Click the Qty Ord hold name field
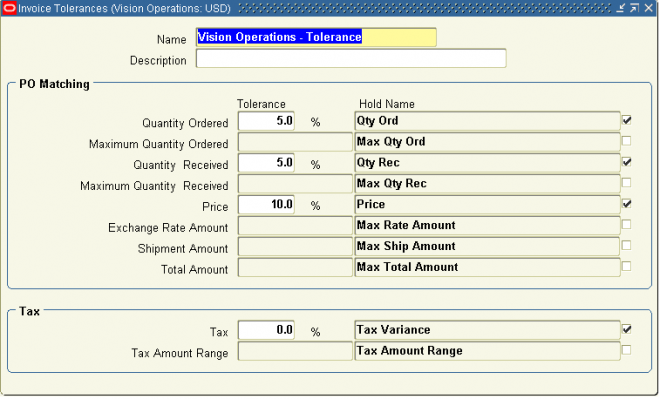Viewport: 660px width, 399px height. (487, 121)
